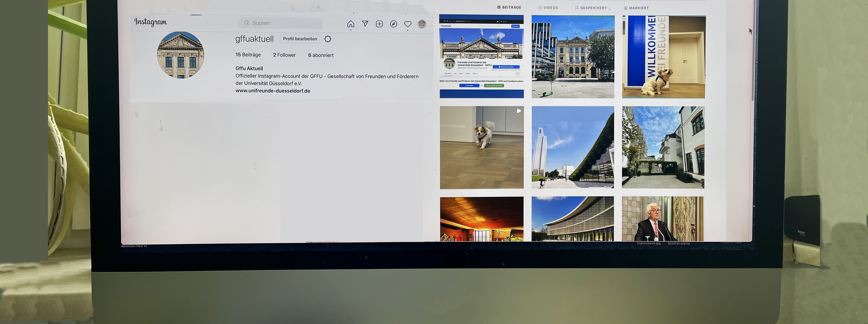The width and height of the screenshot is (868, 324).
Task: Click the 15 Beiträge count
Action: pyautogui.click(x=248, y=55)
